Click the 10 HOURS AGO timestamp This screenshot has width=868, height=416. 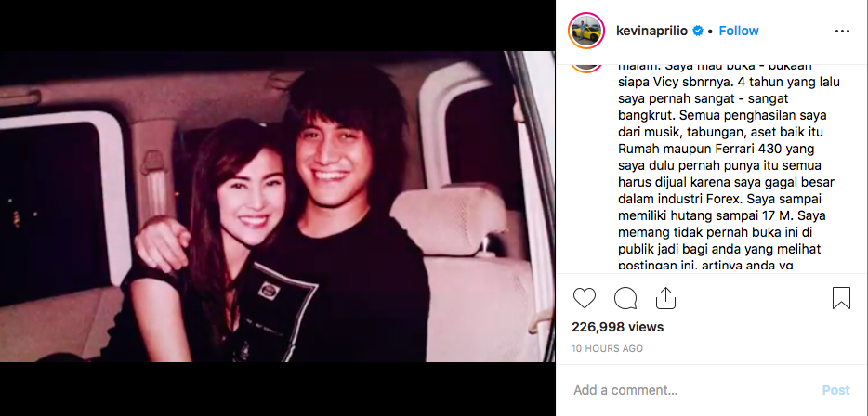point(607,348)
